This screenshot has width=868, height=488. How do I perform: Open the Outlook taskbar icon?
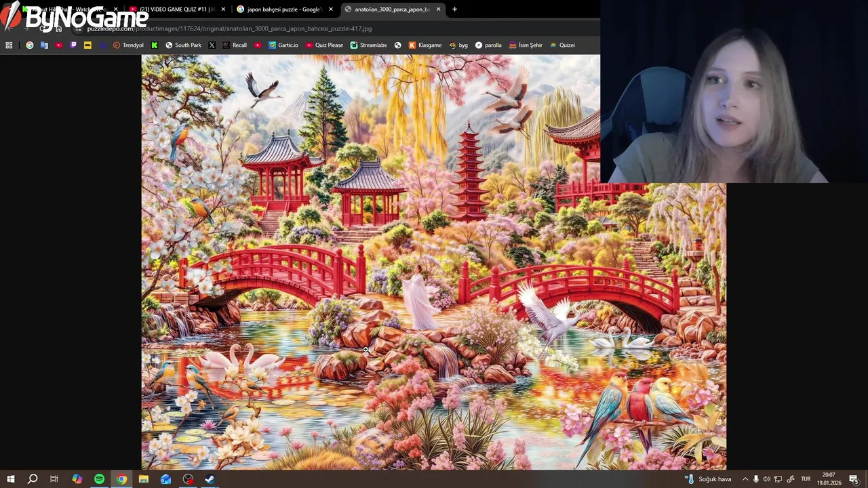pyautogui.click(x=165, y=479)
